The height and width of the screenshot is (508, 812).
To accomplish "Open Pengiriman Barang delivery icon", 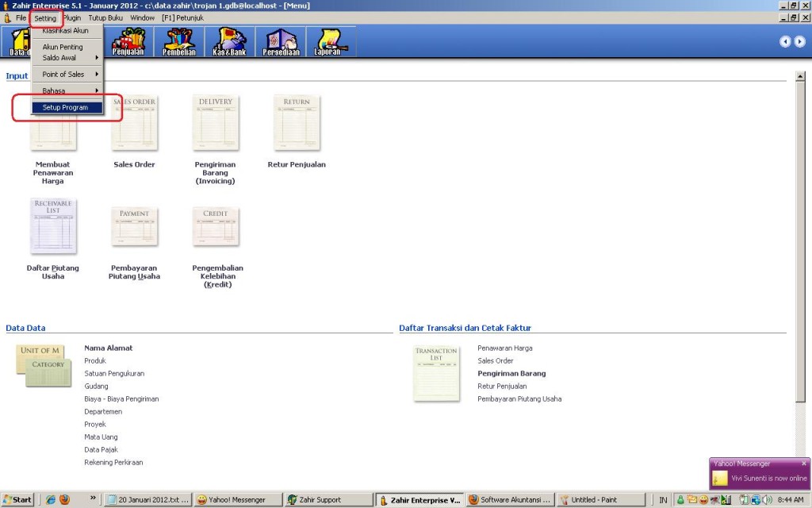I will click(215, 123).
